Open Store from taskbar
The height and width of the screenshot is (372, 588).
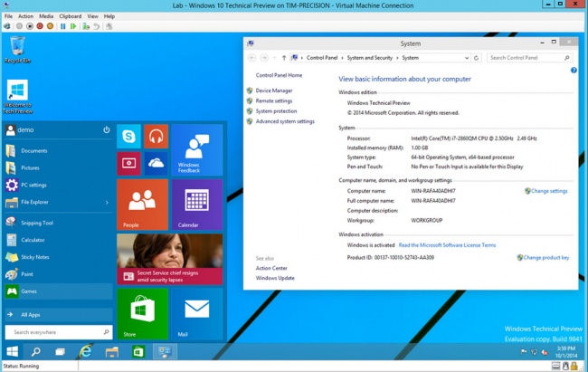138,352
